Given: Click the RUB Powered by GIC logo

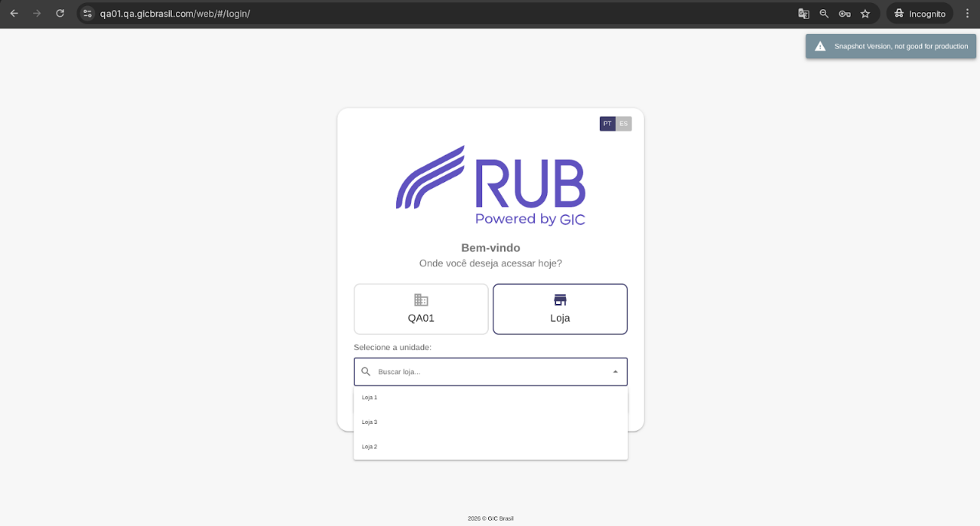Looking at the screenshot, I should [x=490, y=186].
